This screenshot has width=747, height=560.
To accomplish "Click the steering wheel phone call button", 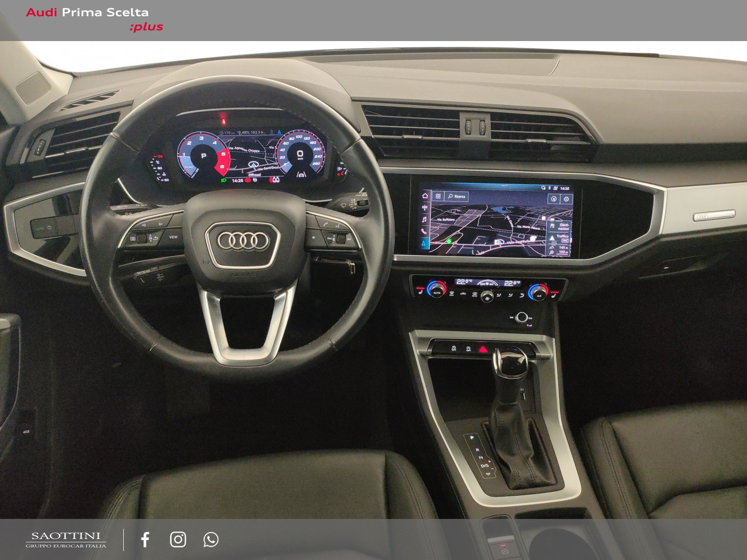I will [326, 224].
